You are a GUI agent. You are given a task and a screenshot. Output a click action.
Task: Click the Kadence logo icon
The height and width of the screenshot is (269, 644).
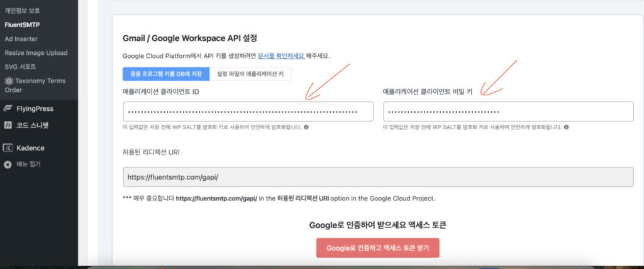coord(8,147)
